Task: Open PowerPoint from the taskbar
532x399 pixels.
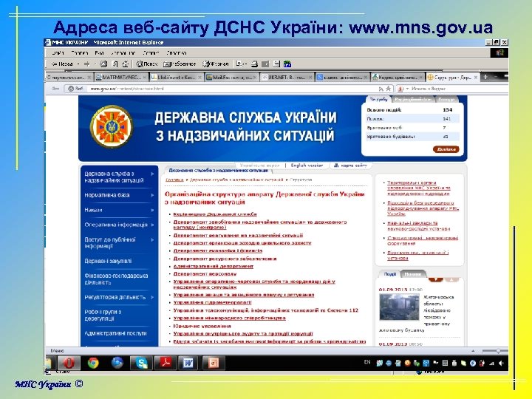Action: coord(213,363)
